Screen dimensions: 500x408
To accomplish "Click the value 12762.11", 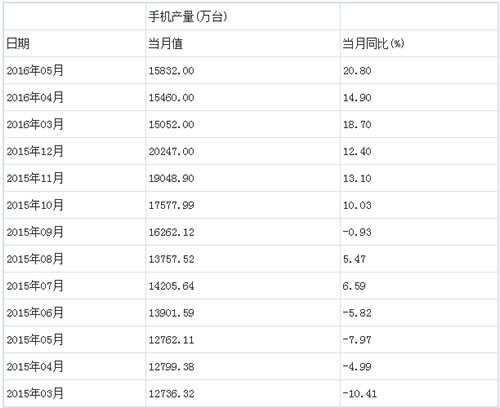I will [171, 340].
